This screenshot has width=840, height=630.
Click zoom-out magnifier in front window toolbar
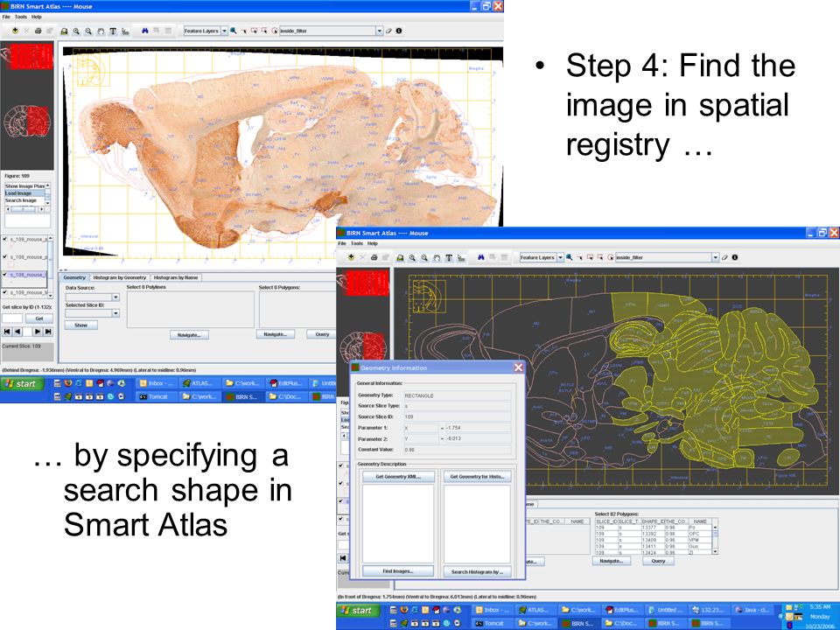tap(424, 257)
